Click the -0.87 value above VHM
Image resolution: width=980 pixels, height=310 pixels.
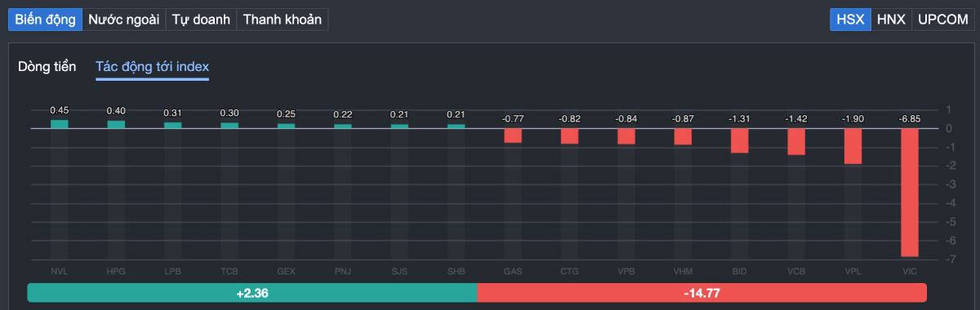(683, 119)
